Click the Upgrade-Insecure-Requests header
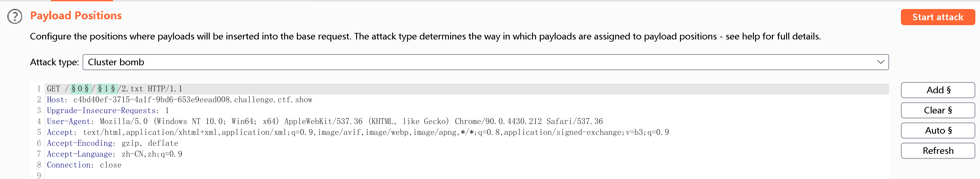Image resolution: width=980 pixels, height=179 pixels. pos(101,111)
